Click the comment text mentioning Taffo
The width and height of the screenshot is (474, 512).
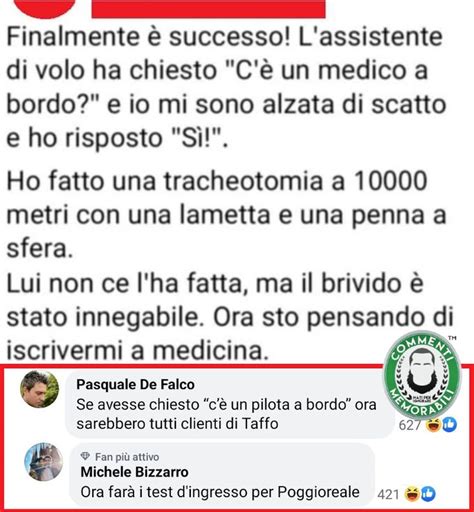tap(226, 414)
